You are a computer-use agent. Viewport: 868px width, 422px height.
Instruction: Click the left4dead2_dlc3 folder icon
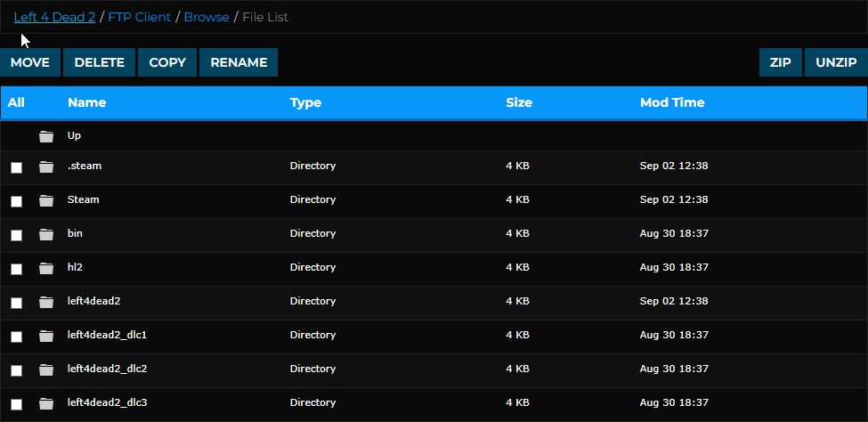pos(46,403)
